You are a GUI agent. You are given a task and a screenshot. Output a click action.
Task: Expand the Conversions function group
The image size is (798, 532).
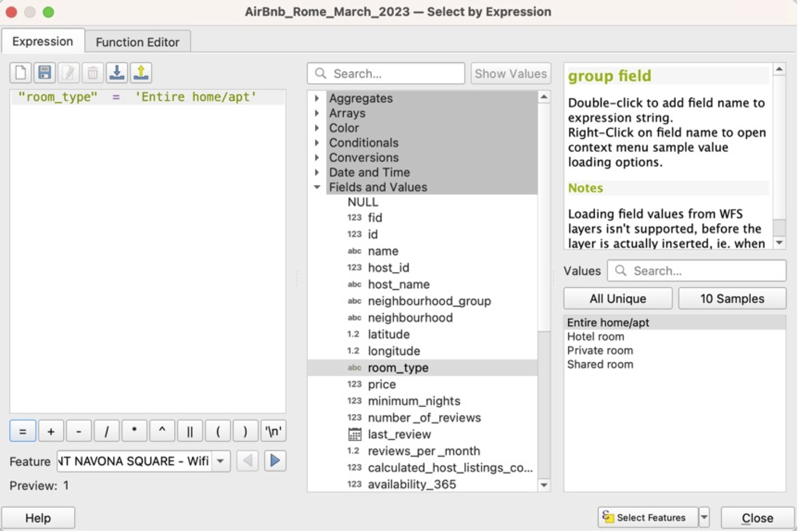click(317, 158)
